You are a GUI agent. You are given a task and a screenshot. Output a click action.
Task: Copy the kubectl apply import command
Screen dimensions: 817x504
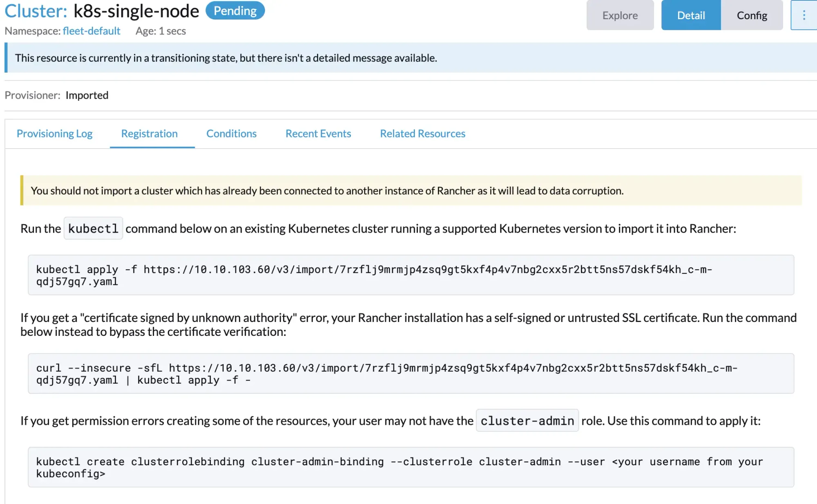coord(411,275)
